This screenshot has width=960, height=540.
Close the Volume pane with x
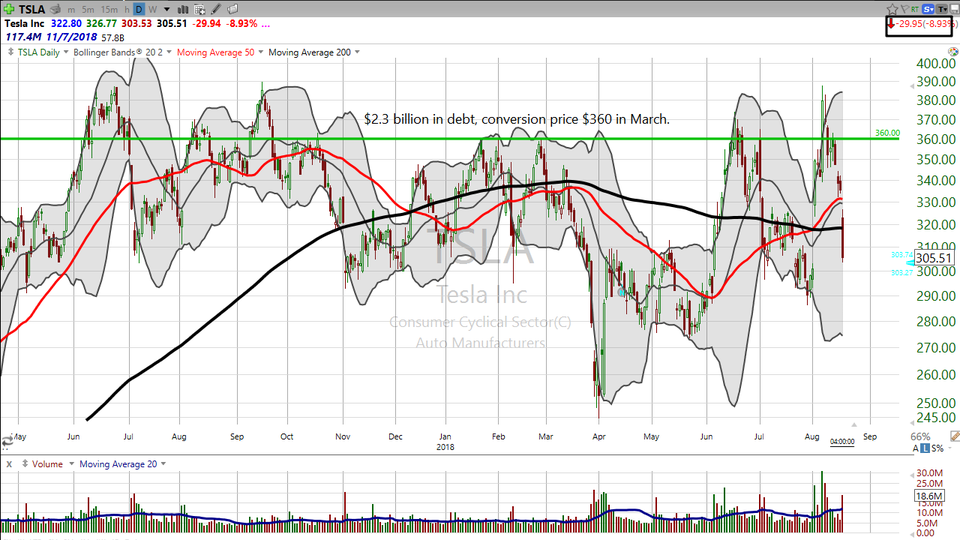pyautogui.click(x=8, y=464)
